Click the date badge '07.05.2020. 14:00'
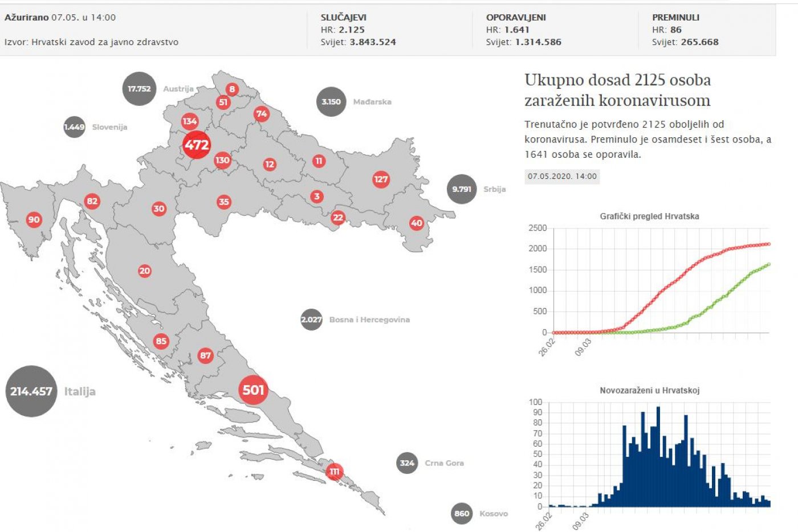 pyautogui.click(x=562, y=177)
